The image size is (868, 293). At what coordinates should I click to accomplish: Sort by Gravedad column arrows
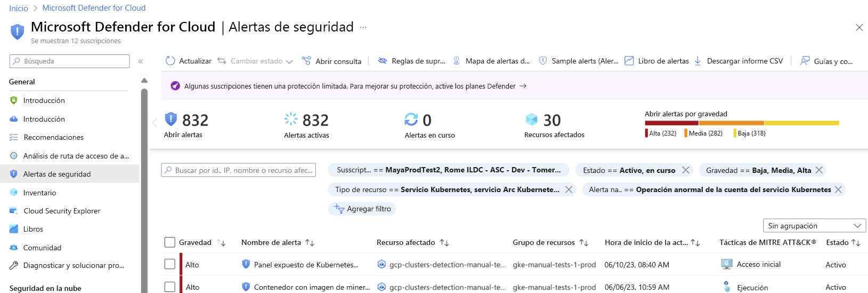coord(222,243)
